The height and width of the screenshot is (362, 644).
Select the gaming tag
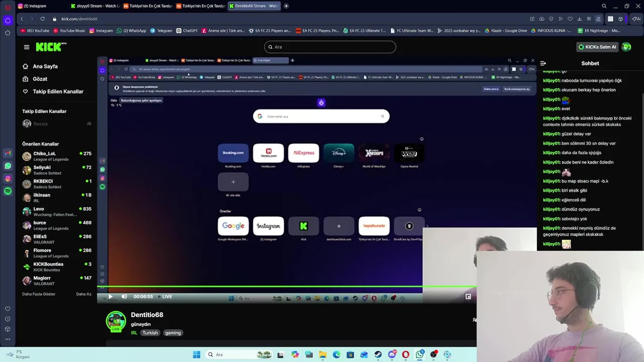(173, 333)
